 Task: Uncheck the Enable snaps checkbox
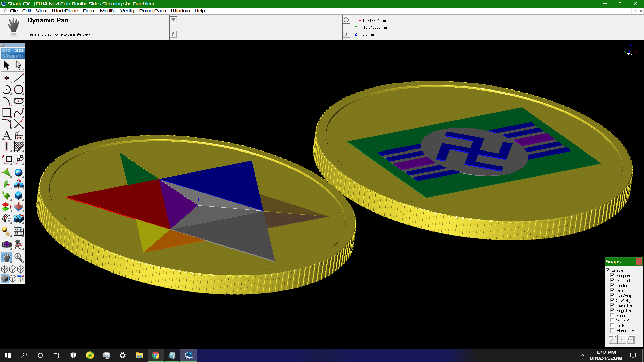tap(608, 270)
